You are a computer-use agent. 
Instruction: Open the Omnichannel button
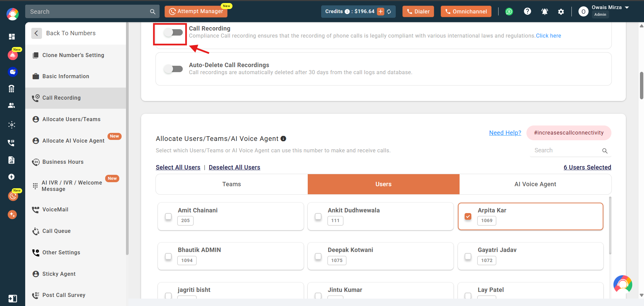pyautogui.click(x=466, y=11)
